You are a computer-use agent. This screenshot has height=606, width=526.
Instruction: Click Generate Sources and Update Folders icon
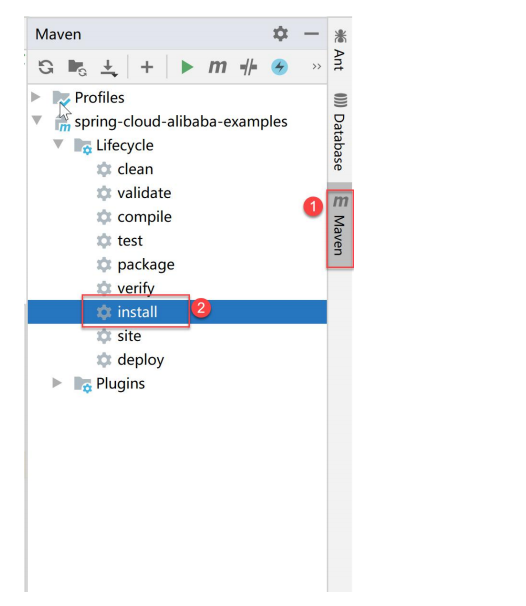(77, 67)
